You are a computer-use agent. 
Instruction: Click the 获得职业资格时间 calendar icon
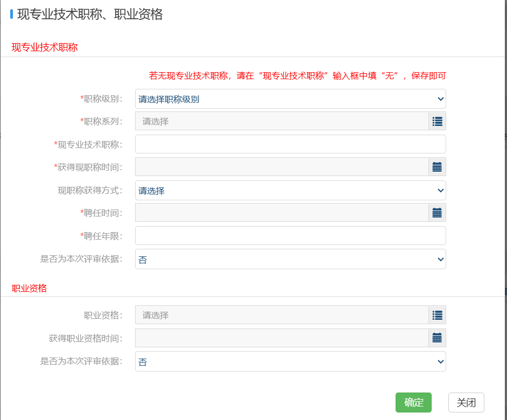(x=437, y=338)
